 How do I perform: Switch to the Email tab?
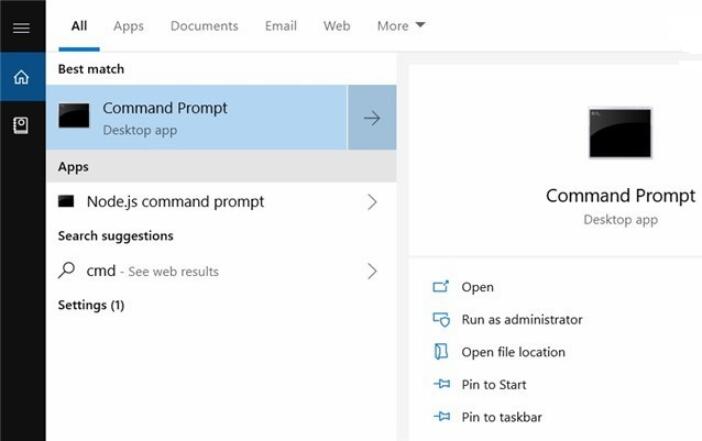click(x=280, y=26)
